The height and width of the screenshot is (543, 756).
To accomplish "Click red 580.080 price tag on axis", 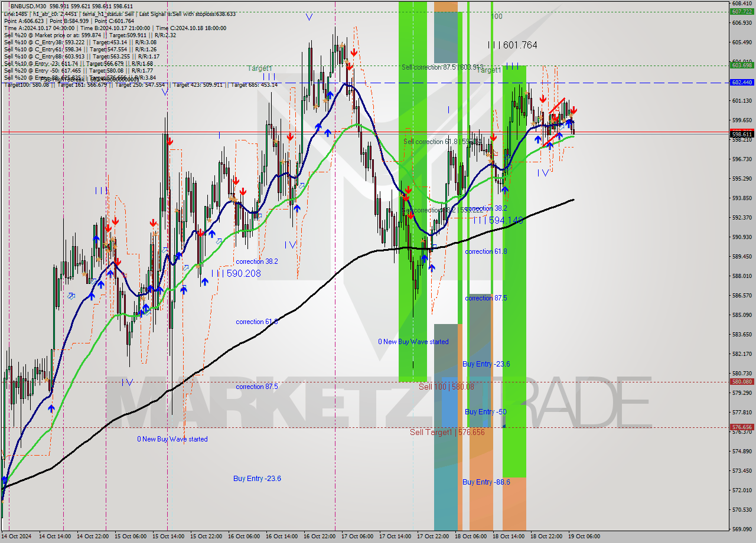I will pyautogui.click(x=742, y=381).
